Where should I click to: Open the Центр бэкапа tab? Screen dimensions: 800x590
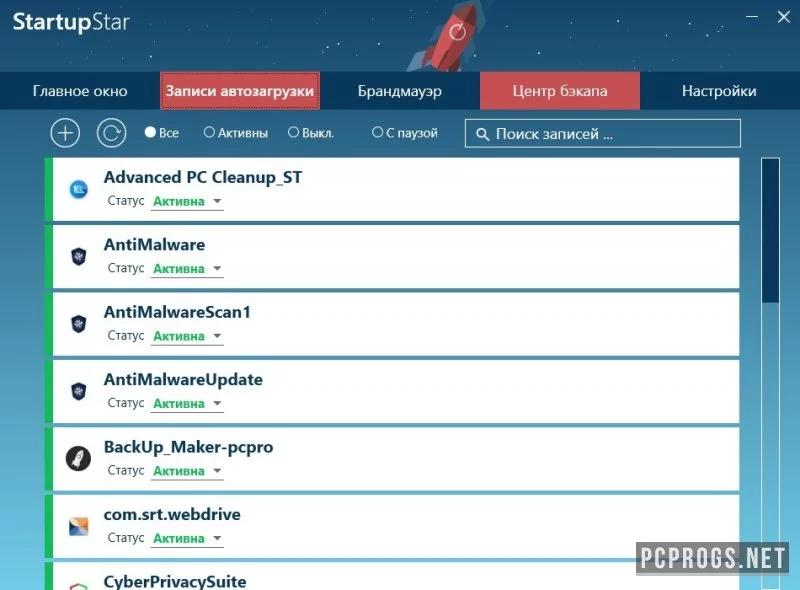click(x=560, y=91)
